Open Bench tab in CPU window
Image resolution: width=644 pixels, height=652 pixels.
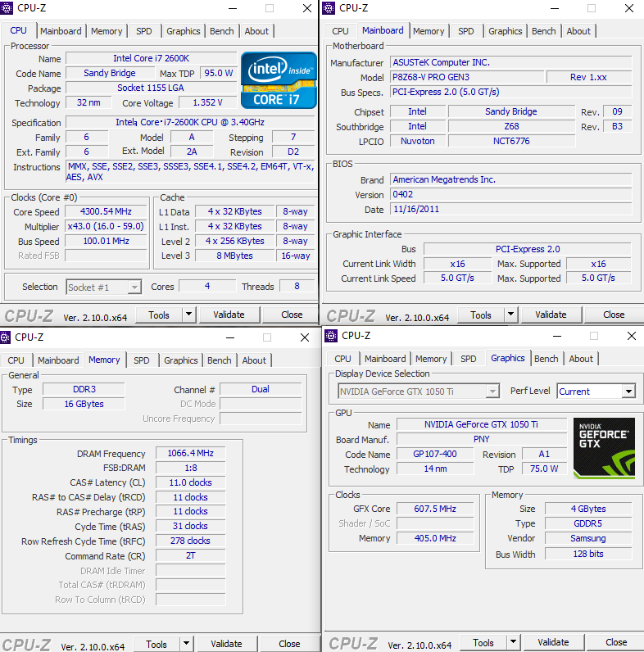[x=222, y=31]
